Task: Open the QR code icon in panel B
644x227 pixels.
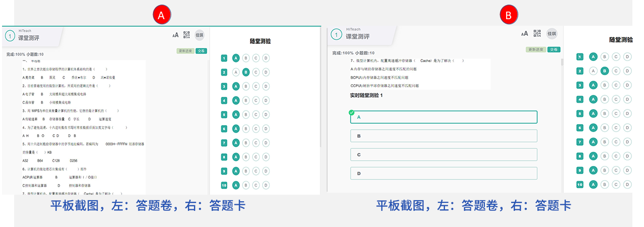Action: click(x=537, y=34)
